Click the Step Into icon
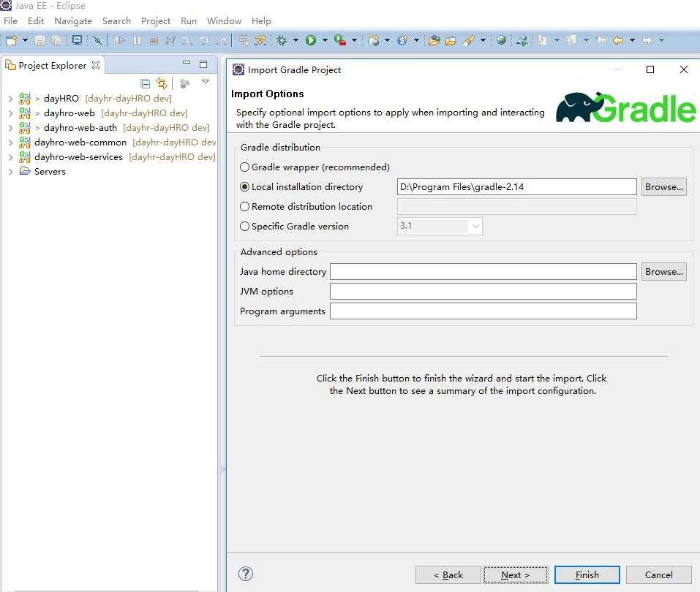The image size is (700, 592). tap(187, 41)
